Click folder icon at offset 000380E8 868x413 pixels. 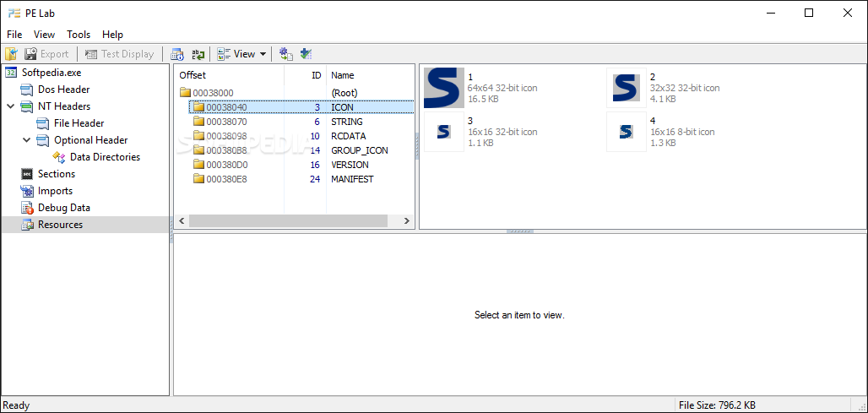point(198,179)
